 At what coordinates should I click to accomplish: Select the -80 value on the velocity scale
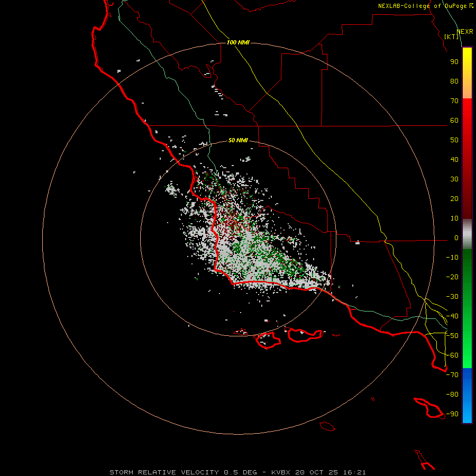pos(452,395)
